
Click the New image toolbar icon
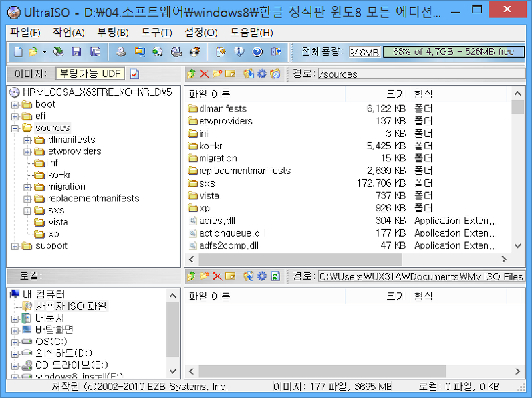pyautogui.click(x=18, y=52)
